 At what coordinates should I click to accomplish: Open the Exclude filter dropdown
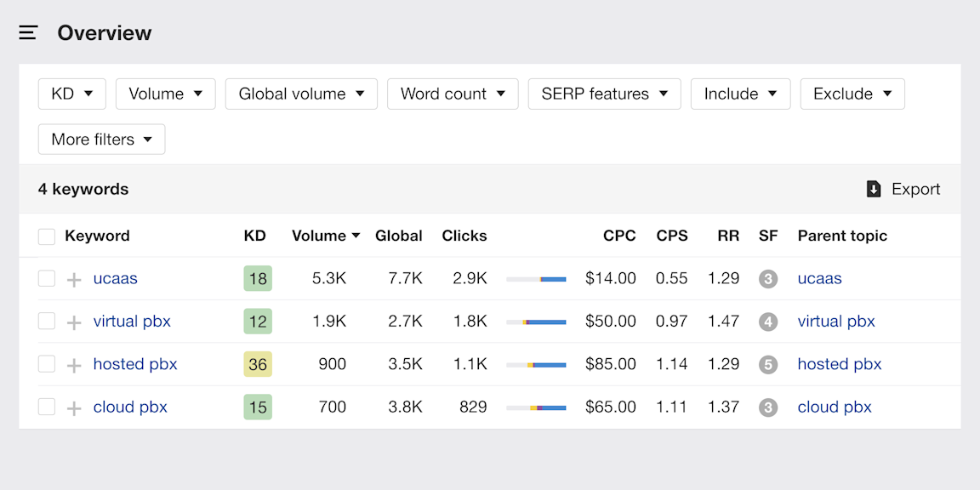pos(852,94)
